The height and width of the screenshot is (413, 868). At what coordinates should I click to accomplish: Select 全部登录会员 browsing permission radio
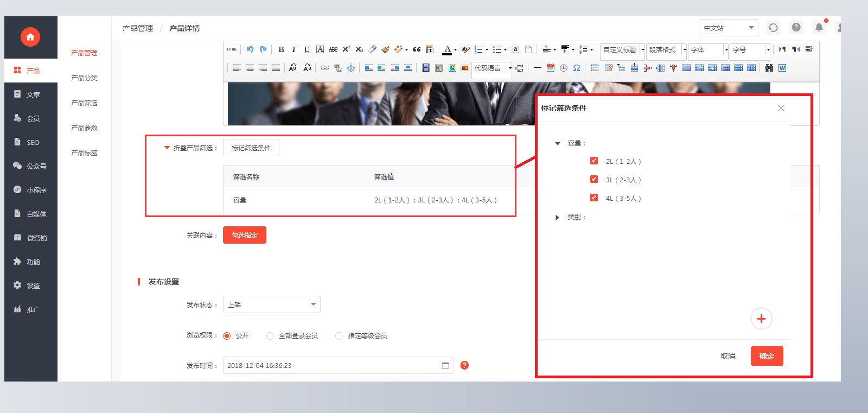coord(270,336)
